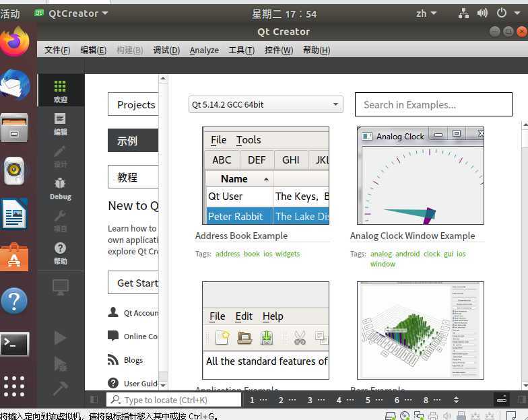Viewport: 528px width, 420px height.
Task: Open Analog Clock Window Example thumbnail
Action: 420,176
